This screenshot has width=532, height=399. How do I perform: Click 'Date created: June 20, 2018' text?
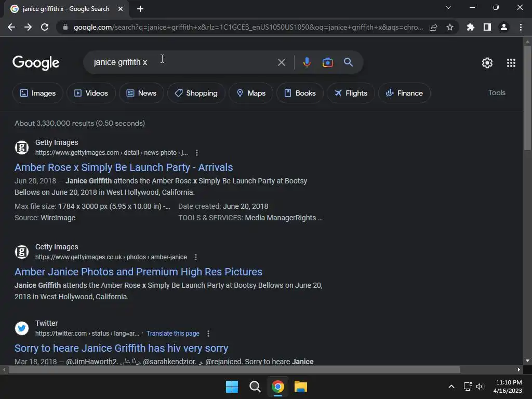223,206
